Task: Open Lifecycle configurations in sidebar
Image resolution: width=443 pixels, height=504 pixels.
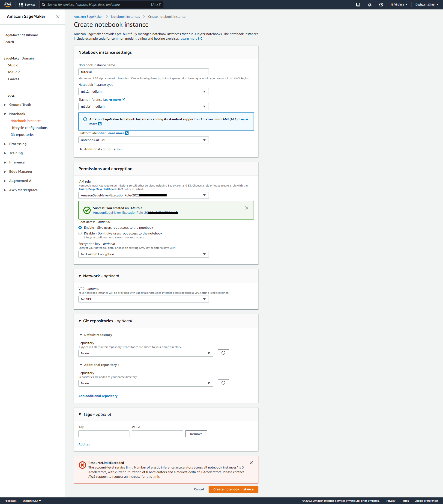Action: point(29,128)
